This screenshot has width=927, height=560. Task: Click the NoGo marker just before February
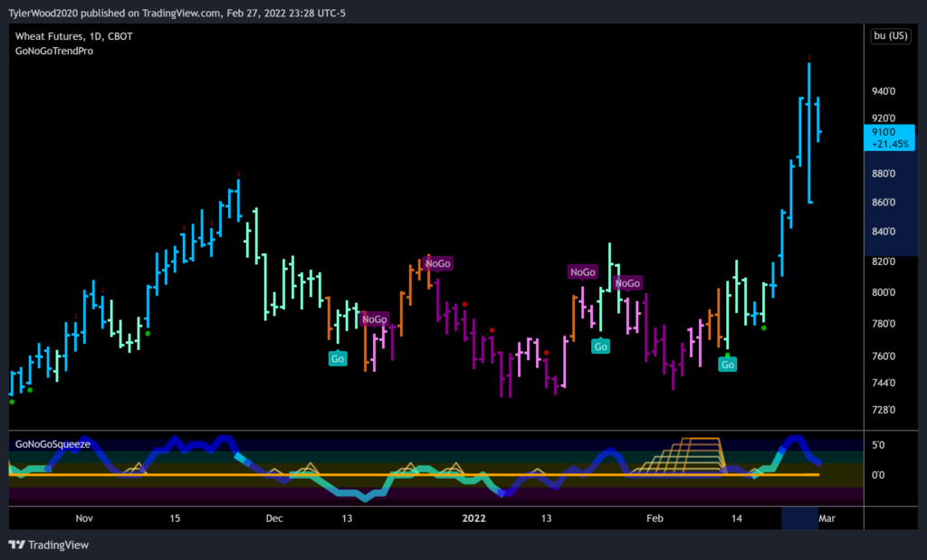627,283
